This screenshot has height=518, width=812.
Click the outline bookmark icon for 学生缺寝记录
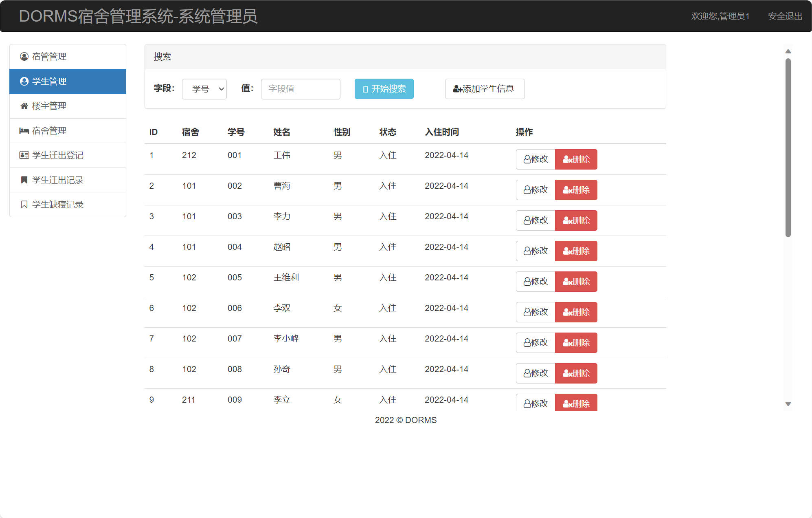click(23, 204)
